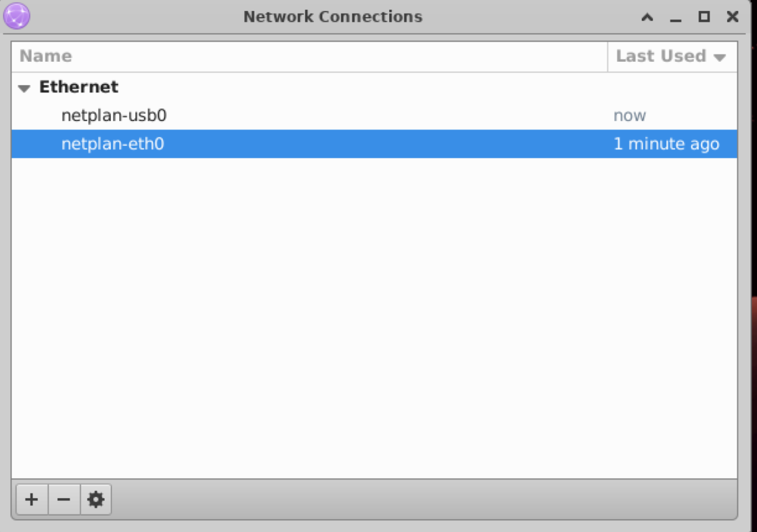Toggle sort arrow beside Last Used
757x532 pixels.
(x=720, y=57)
